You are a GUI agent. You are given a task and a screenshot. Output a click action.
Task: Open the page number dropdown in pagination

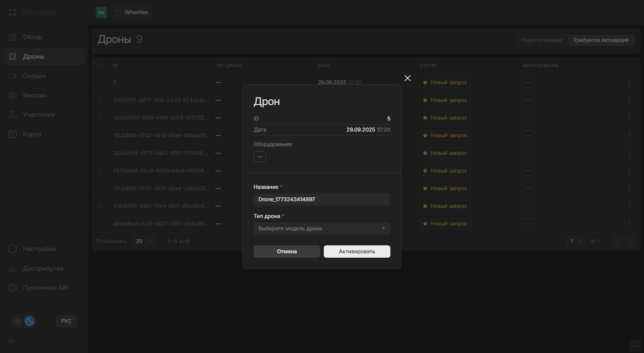[x=576, y=241]
